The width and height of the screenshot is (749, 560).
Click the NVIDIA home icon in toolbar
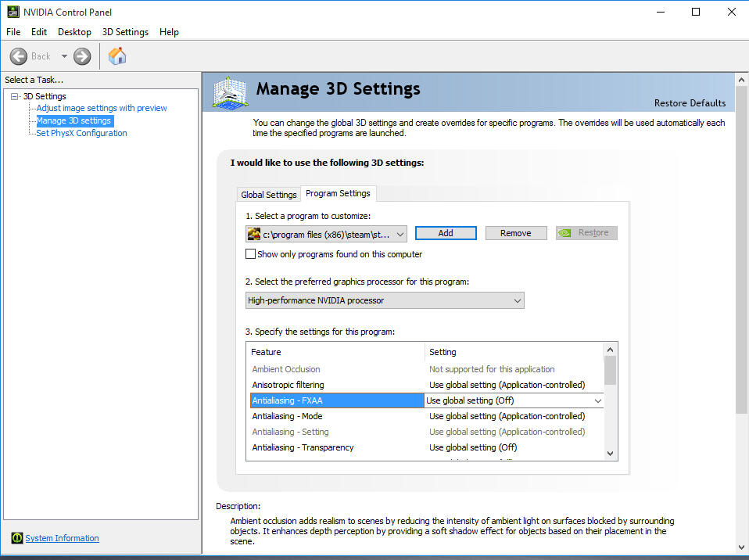[x=116, y=56]
